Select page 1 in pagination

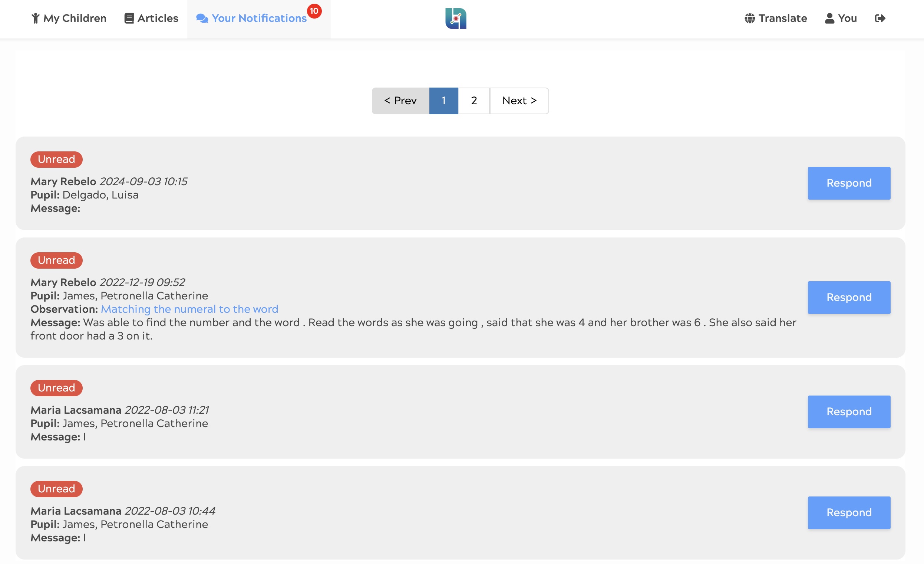(443, 101)
